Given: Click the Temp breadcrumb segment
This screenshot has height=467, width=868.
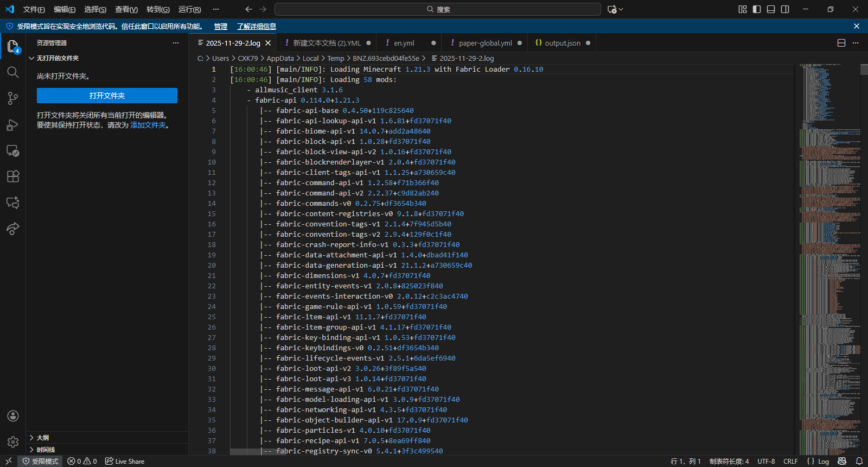Looking at the screenshot, I should pyautogui.click(x=336, y=58).
